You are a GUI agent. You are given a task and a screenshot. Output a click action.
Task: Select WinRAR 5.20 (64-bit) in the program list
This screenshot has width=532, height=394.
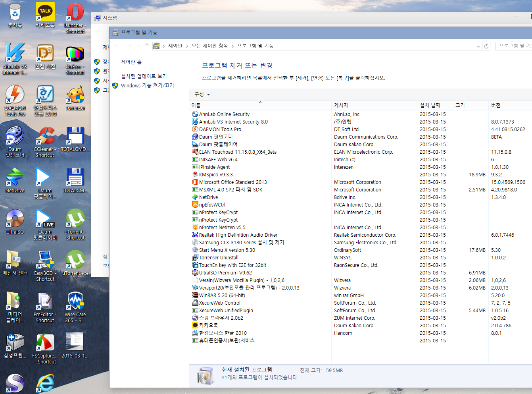point(222,295)
